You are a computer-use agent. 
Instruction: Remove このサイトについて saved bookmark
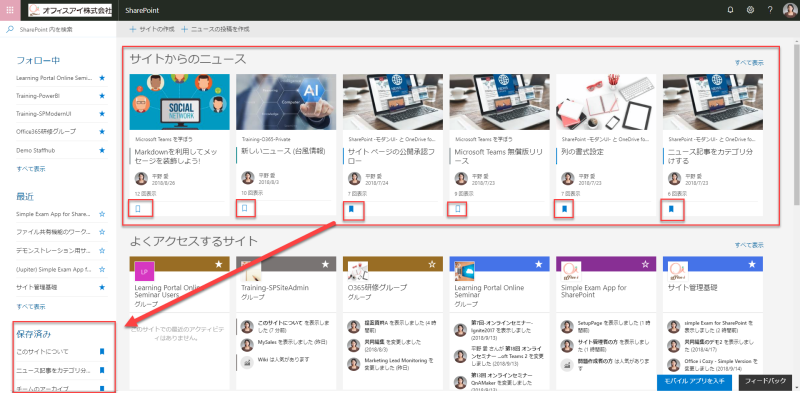click(102, 352)
